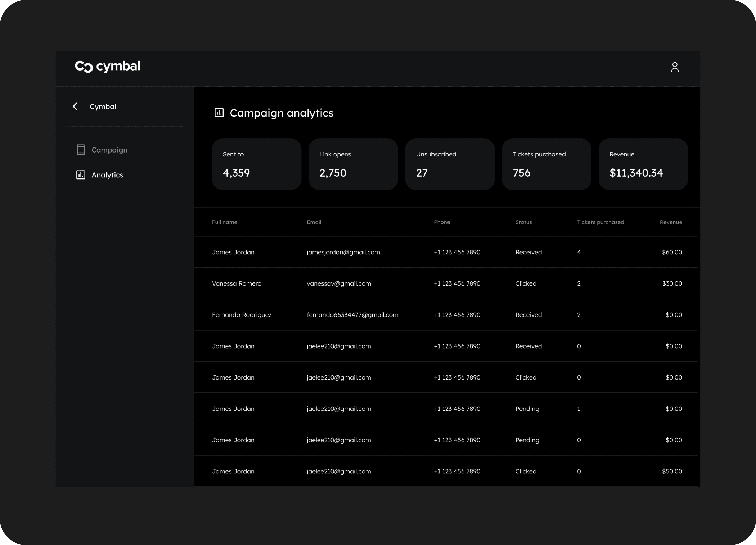756x545 pixels.
Task: Open the Unsubscribed stat card
Action: pyautogui.click(x=450, y=164)
